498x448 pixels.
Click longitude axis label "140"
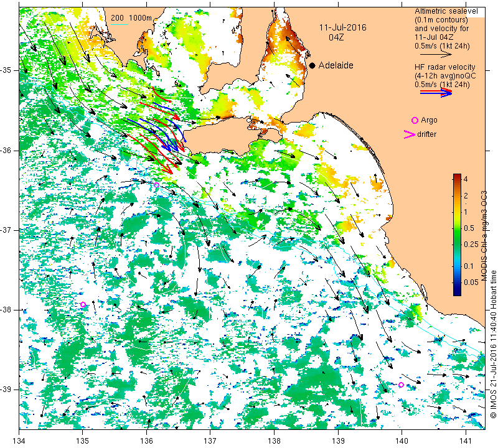(x=402, y=441)
